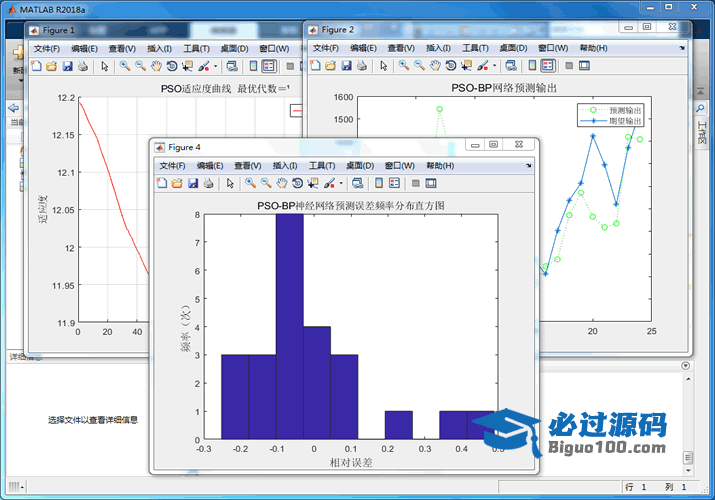Open file icon in Figure 1 toolbar
This screenshot has width=715, height=500.
pyautogui.click(x=52, y=67)
